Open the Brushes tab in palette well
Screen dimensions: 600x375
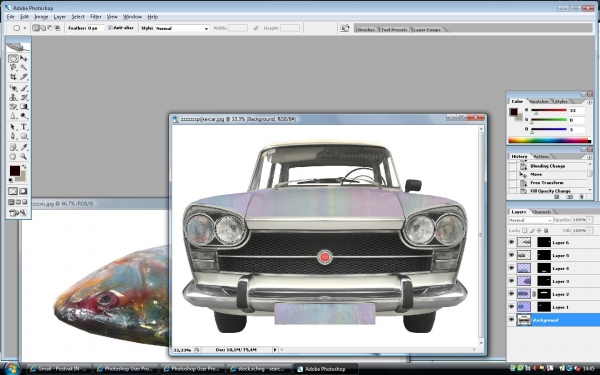[x=366, y=29]
